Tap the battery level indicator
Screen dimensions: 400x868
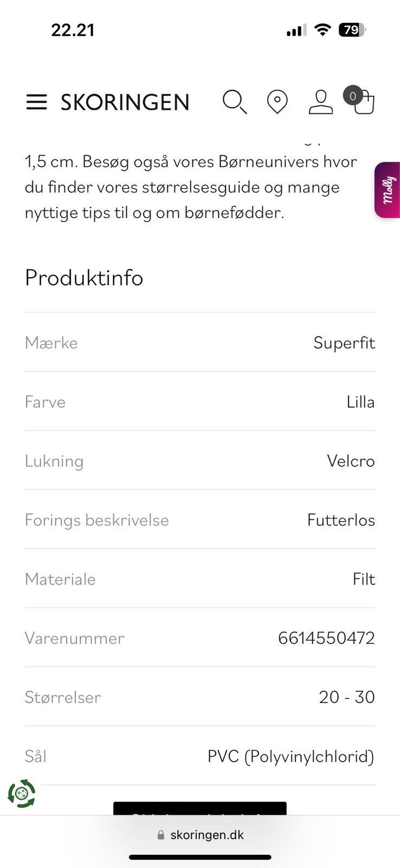(352, 30)
